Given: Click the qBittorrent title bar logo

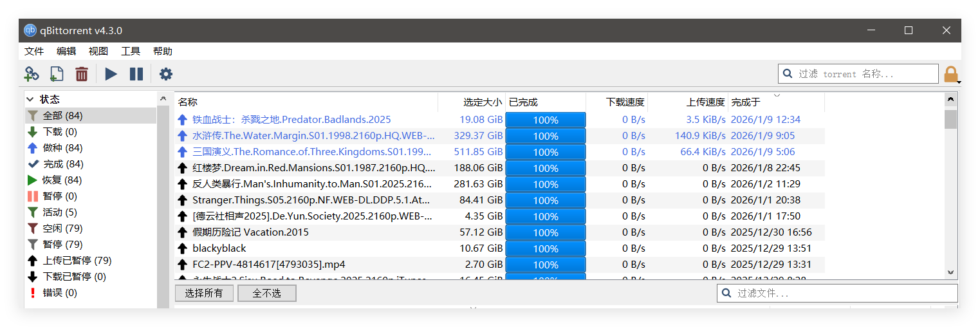Looking at the screenshot, I should (x=30, y=30).
